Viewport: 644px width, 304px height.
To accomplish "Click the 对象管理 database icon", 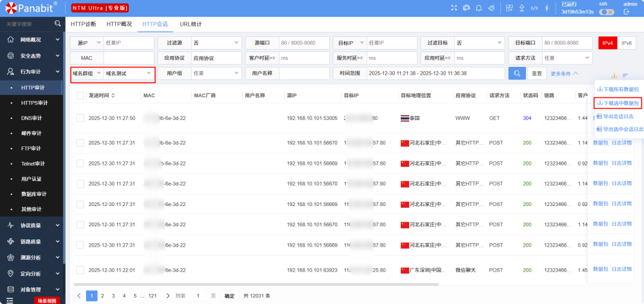I will click(11, 289).
